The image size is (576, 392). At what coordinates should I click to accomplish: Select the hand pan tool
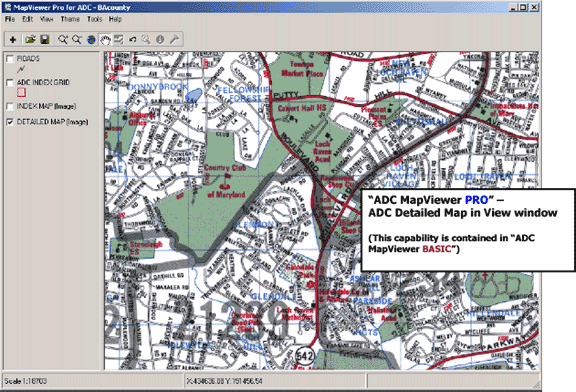click(x=105, y=39)
